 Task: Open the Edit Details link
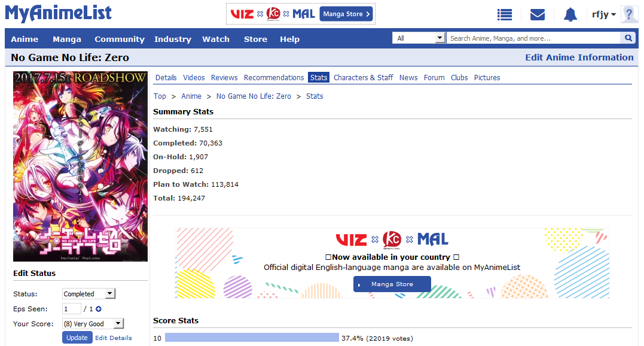114,338
